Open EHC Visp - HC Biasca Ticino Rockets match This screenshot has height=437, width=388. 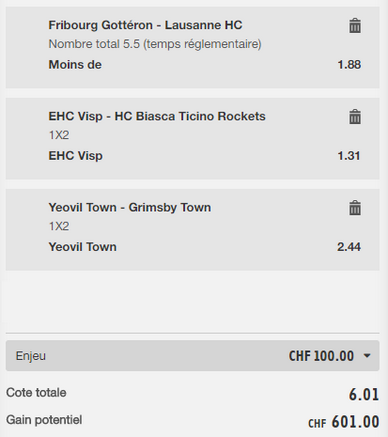pos(157,116)
